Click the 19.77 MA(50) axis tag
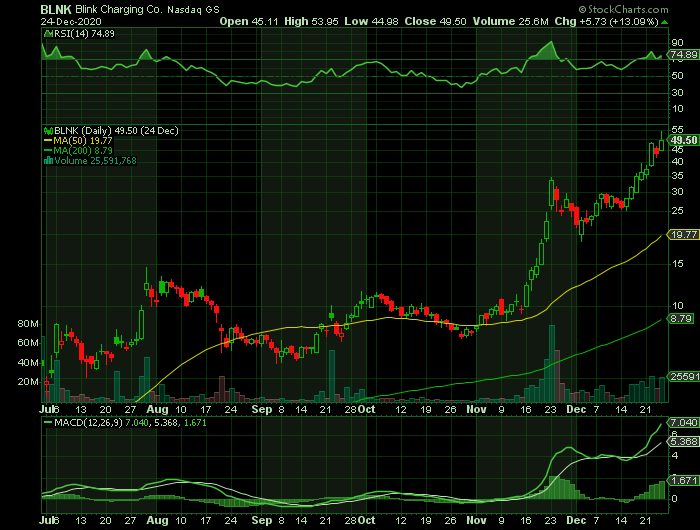This screenshot has height=530, width=700. tap(683, 234)
